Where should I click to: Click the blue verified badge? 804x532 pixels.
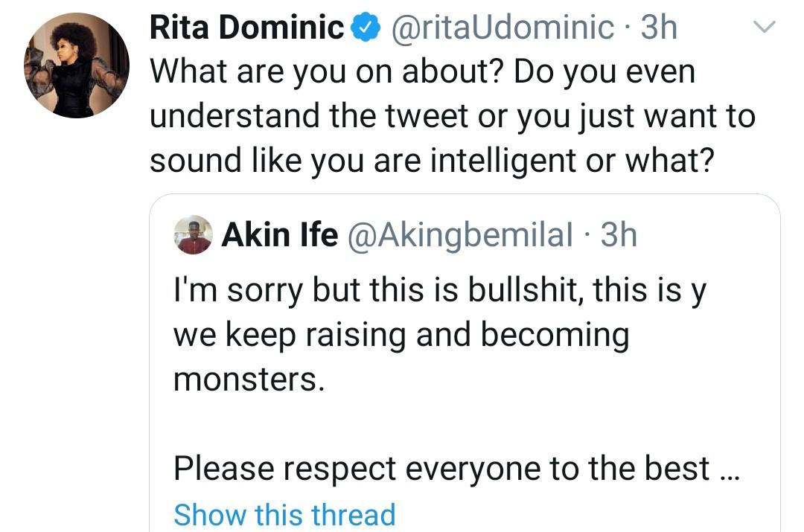point(365,28)
